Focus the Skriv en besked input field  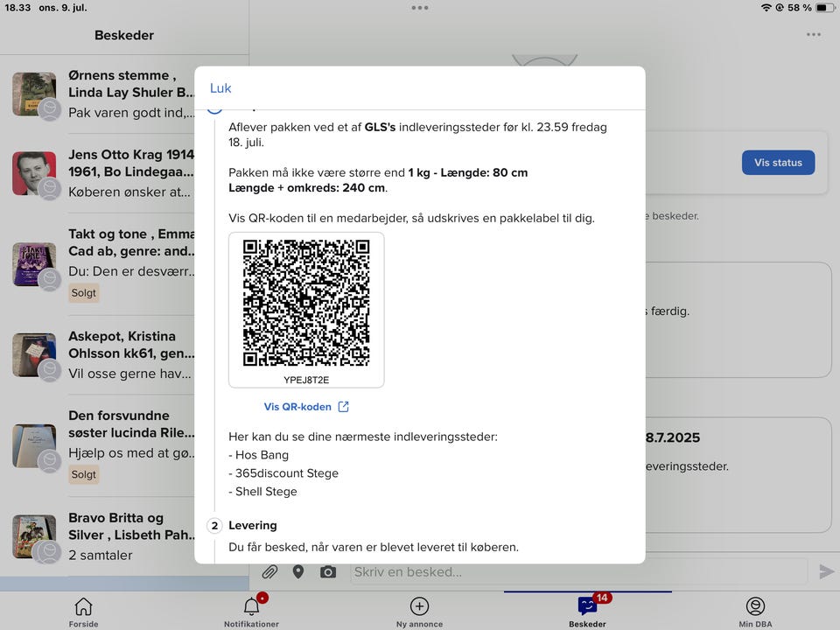[x=577, y=571]
